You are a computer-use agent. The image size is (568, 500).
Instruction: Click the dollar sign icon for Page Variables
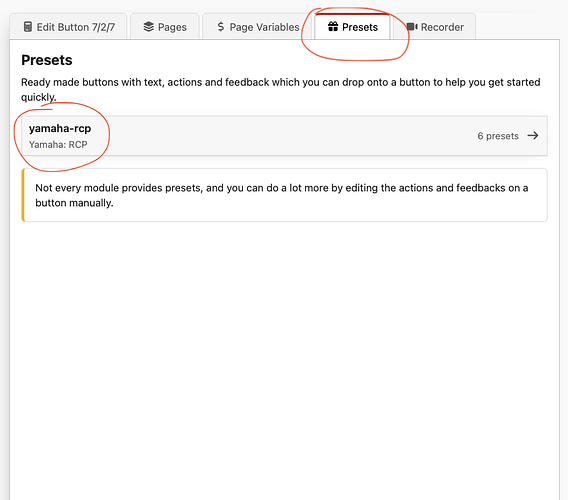(221, 26)
